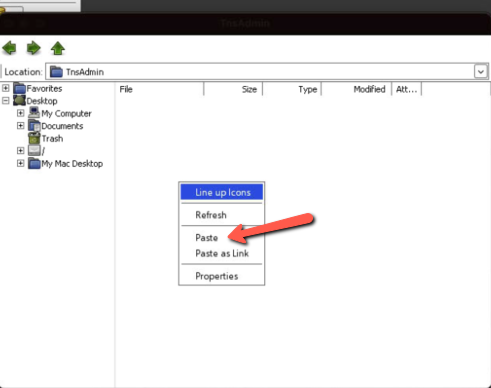Screen dimensions: 491x388
Task: Select Paste as Link menu entry
Action: [222, 253]
